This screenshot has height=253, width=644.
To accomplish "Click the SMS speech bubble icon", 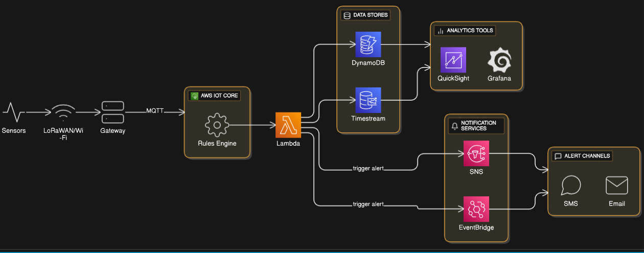I will (570, 186).
